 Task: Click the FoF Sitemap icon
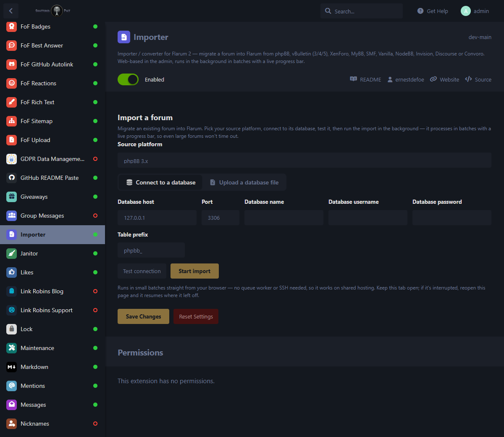pos(12,121)
